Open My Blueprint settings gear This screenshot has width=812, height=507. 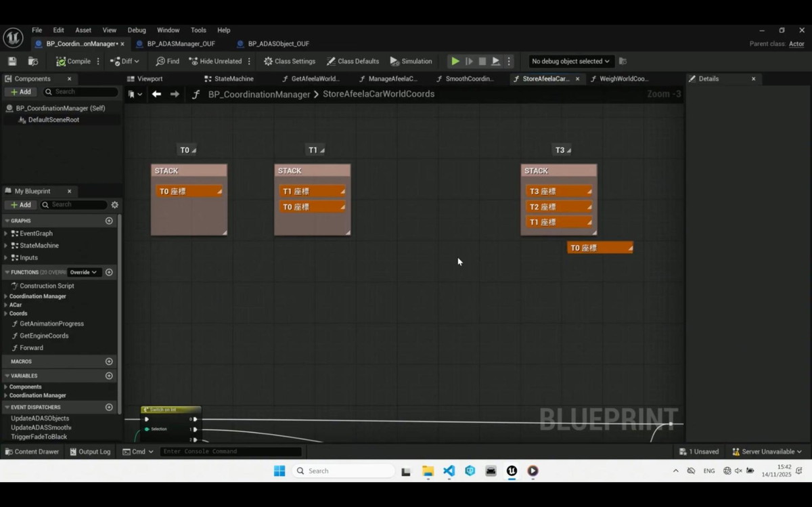coord(114,204)
